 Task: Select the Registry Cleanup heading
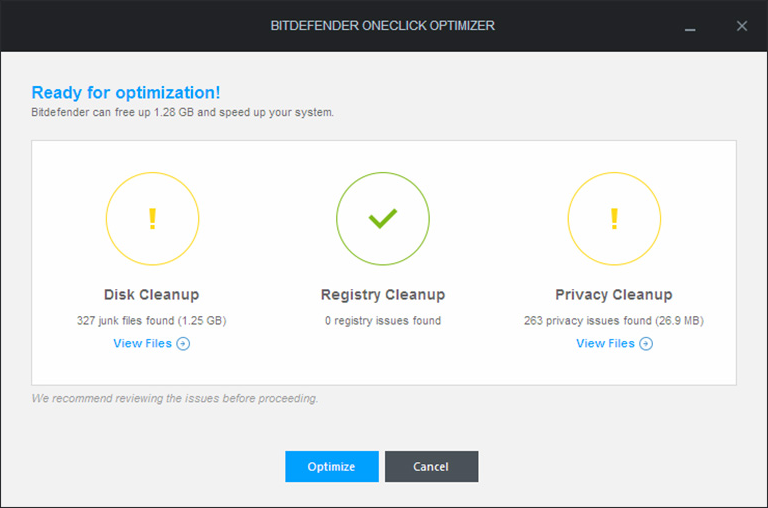383,294
